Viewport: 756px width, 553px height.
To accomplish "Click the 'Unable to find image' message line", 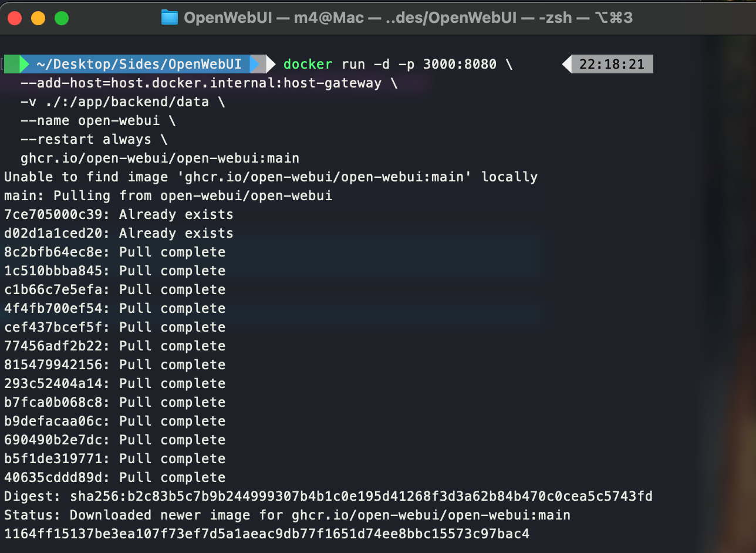I will pos(270,177).
